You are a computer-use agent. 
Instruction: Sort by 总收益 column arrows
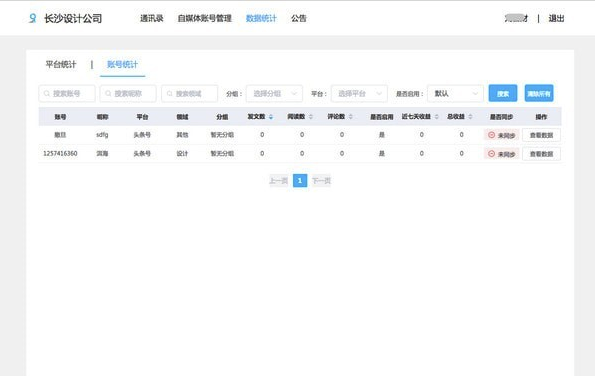coord(470,117)
